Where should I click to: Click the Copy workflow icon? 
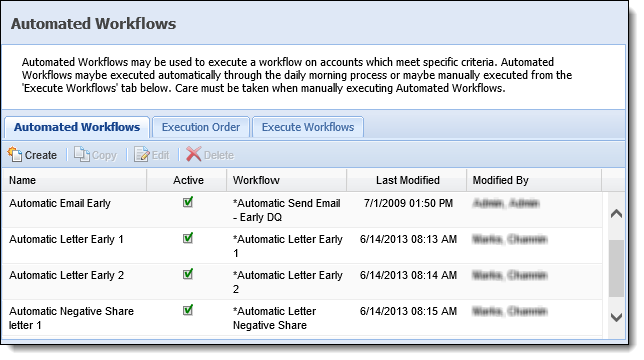[x=82, y=154]
